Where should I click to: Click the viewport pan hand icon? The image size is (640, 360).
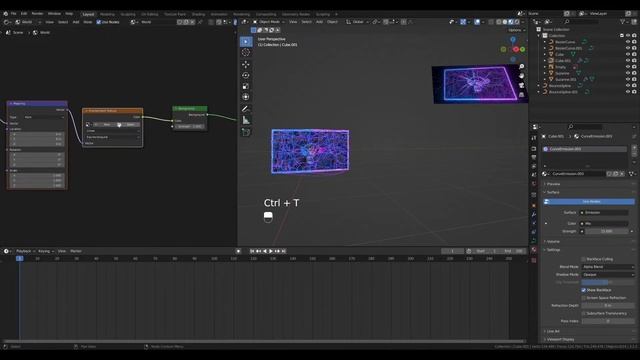pos(522,76)
